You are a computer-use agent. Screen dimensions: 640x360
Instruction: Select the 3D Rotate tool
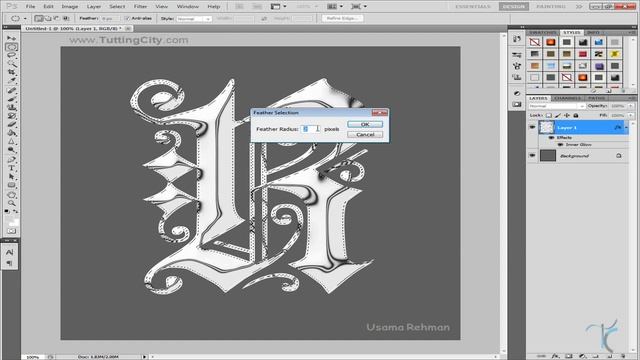tap(11, 195)
